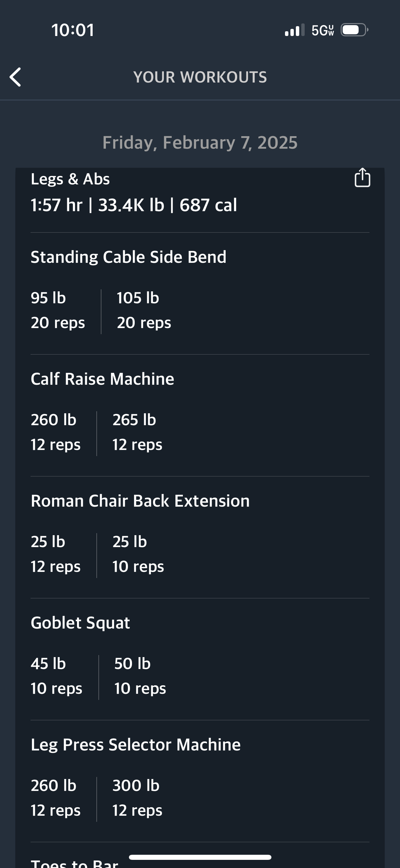Tap the 5G network indicator
The image size is (400, 868).
click(x=323, y=31)
